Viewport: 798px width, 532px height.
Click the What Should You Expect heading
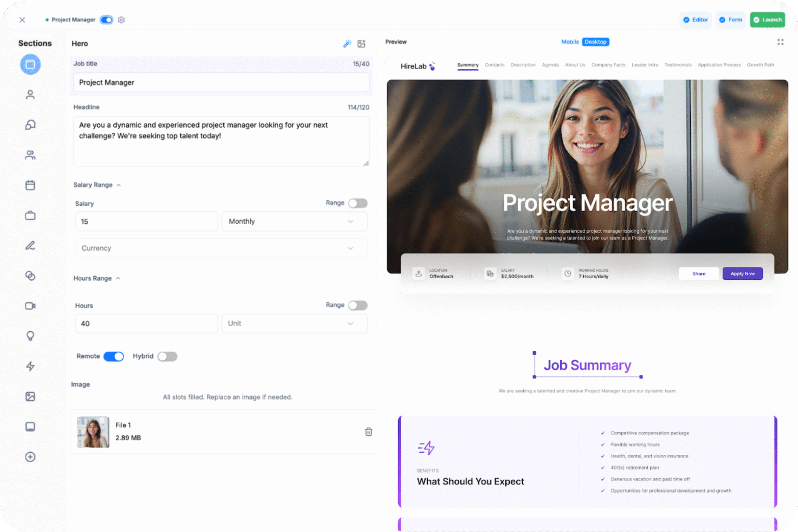470,481
